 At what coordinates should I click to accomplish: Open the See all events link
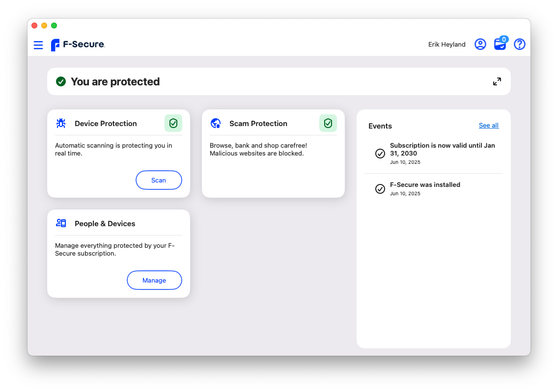click(488, 126)
